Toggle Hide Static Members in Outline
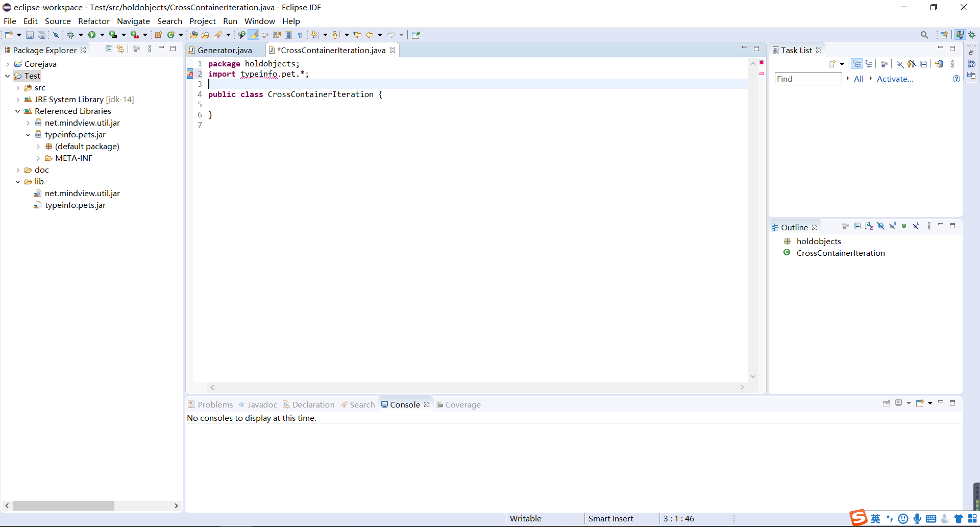 892,226
